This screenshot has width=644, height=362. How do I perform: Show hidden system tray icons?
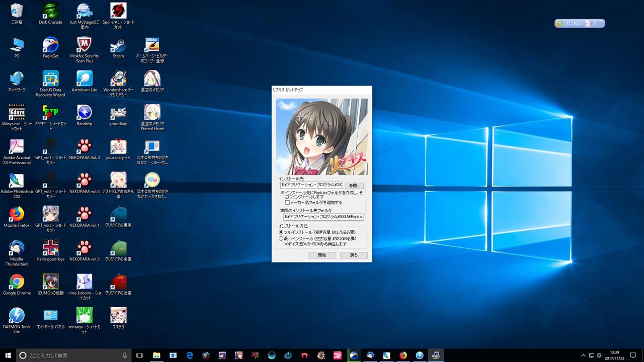(583, 355)
